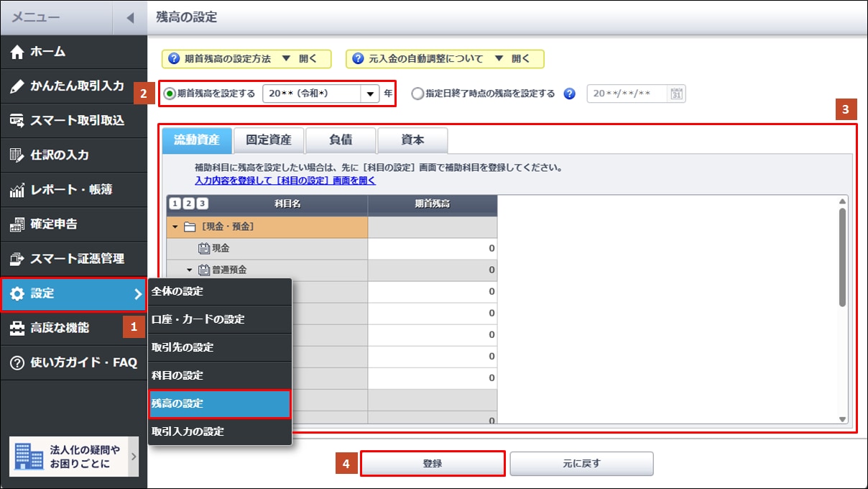
Task: Switch to the 固定資産 tab
Action: (269, 140)
